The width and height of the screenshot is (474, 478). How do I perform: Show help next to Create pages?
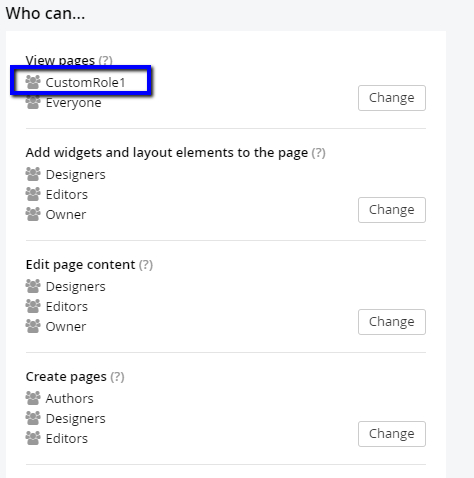(x=117, y=377)
